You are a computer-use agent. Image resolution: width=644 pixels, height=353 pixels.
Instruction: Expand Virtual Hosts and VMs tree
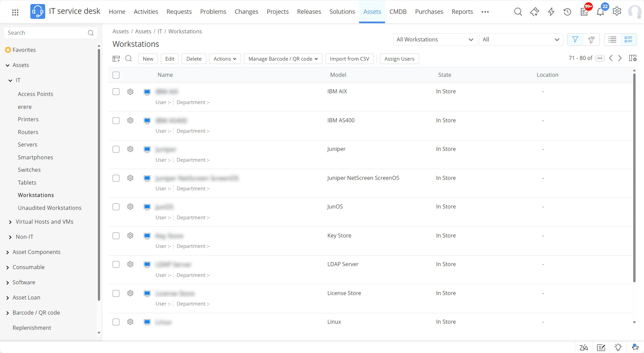pos(10,222)
